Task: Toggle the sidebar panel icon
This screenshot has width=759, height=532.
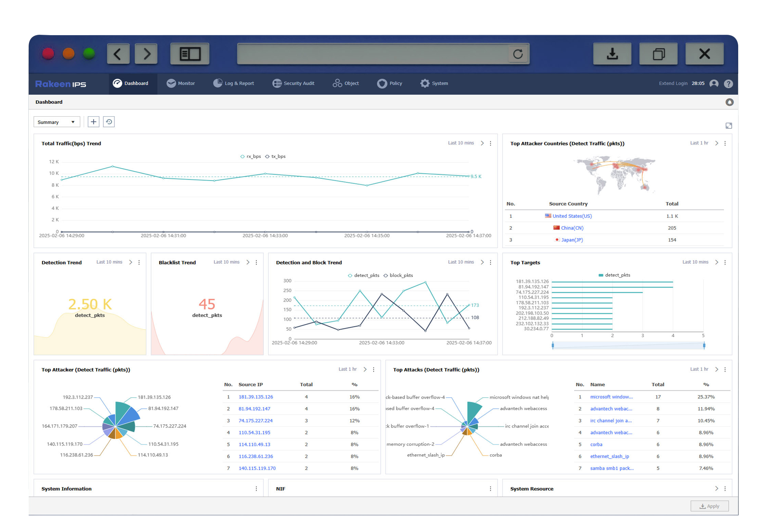Action: pos(190,54)
